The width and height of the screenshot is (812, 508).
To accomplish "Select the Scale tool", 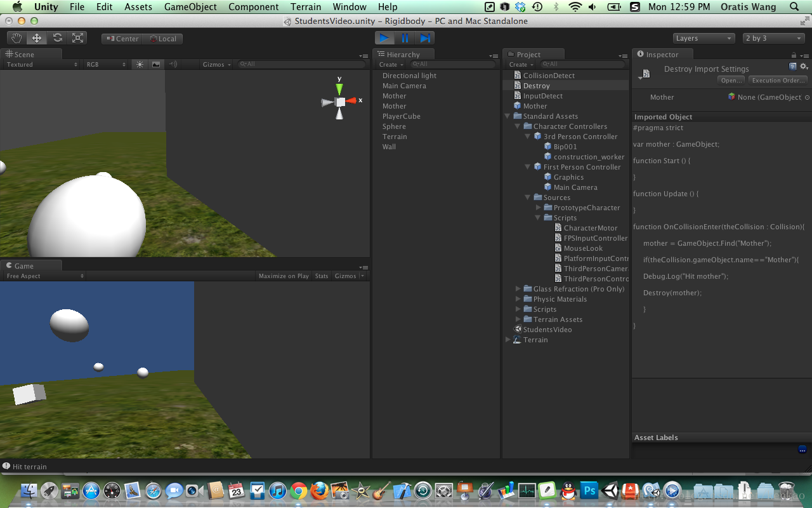I will pyautogui.click(x=77, y=38).
